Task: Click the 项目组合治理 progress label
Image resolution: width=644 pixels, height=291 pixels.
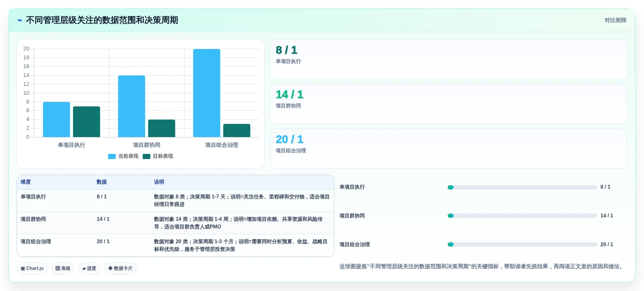Action: coord(355,244)
